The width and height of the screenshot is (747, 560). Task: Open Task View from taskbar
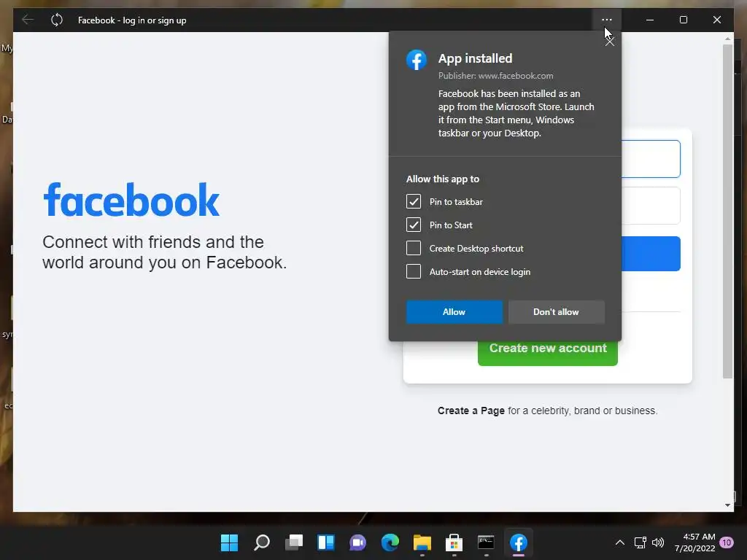294,542
